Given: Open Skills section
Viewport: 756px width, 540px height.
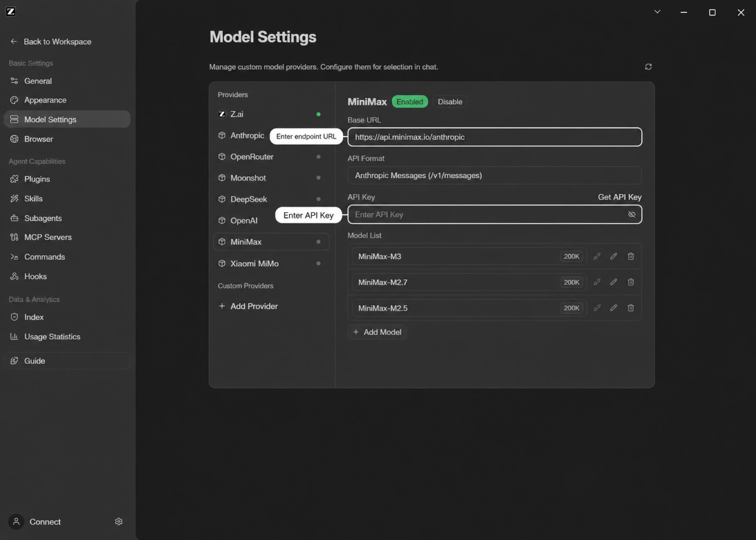Looking at the screenshot, I should point(67,199).
